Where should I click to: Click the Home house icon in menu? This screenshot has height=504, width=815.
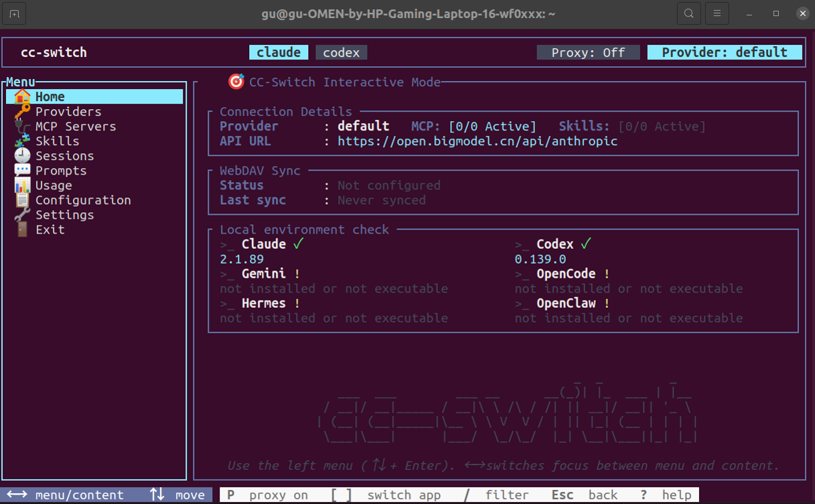click(23, 97)
